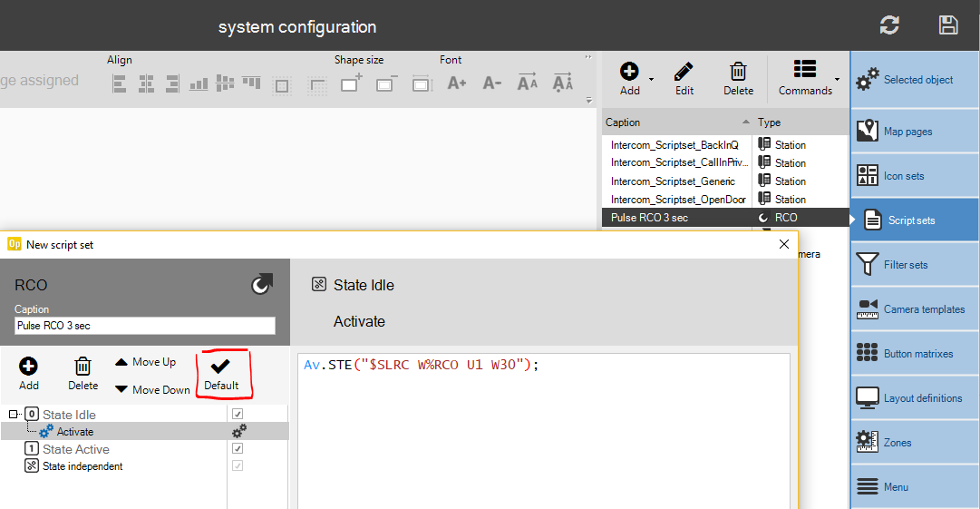980x509 pixels.
Task: Click Add in the script sets toolbar
Action: 629,79
